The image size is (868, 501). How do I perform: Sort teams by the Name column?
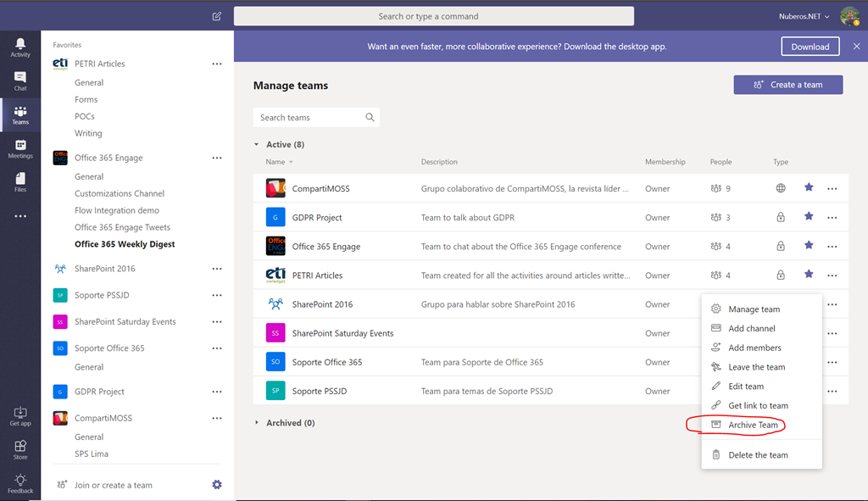tap(279, 162)
